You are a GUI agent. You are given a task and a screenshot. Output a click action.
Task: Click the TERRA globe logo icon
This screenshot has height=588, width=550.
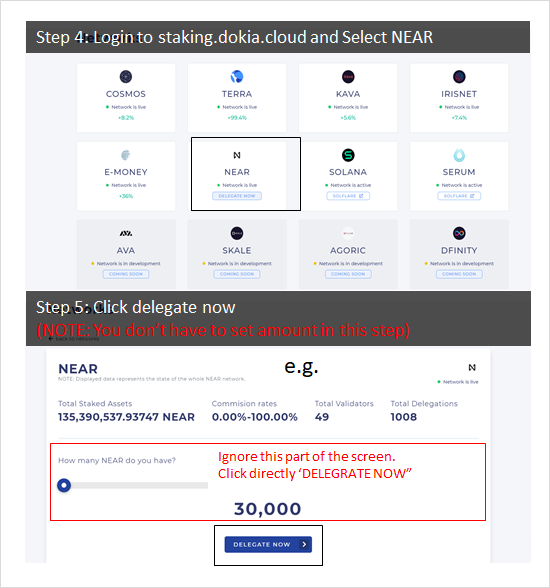tap(237, 76)
